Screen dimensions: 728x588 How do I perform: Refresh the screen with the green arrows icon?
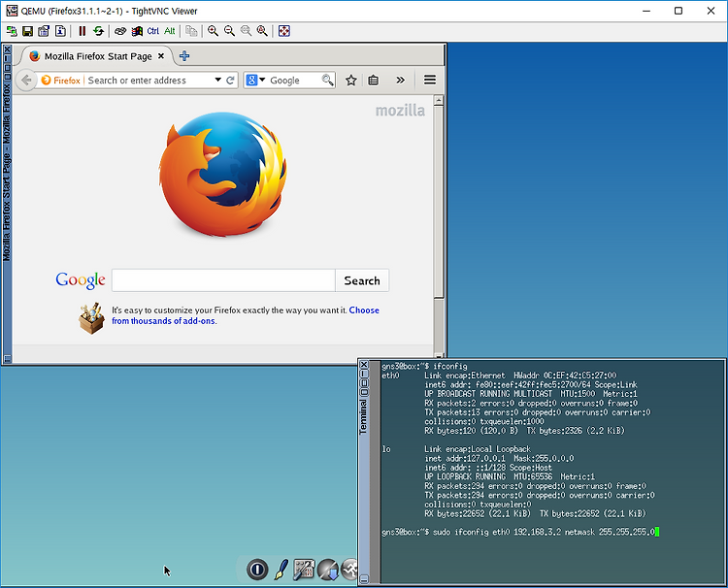coord(98,31)
